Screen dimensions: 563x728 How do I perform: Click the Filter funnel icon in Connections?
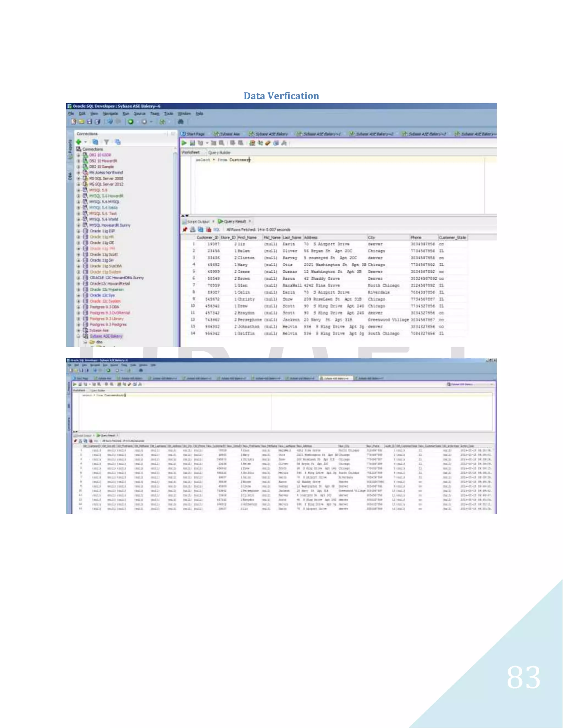click(x=106, y=142)
